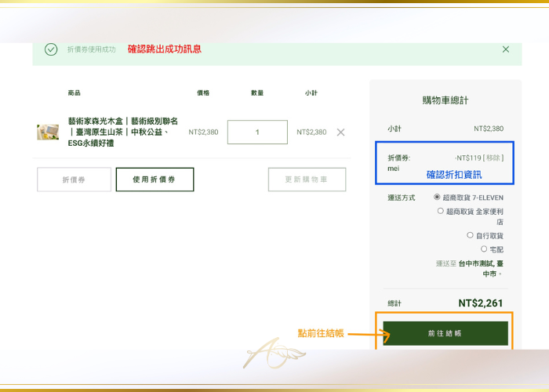
Task: Focus the 折價券 coupon code input
Action: pyautogui.click(x=74, y=180)
